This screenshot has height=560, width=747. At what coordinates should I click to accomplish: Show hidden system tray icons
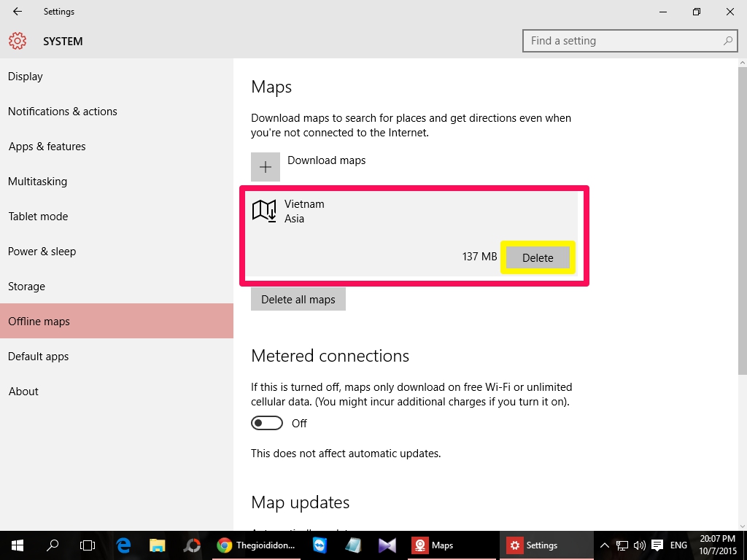[604, 545]
